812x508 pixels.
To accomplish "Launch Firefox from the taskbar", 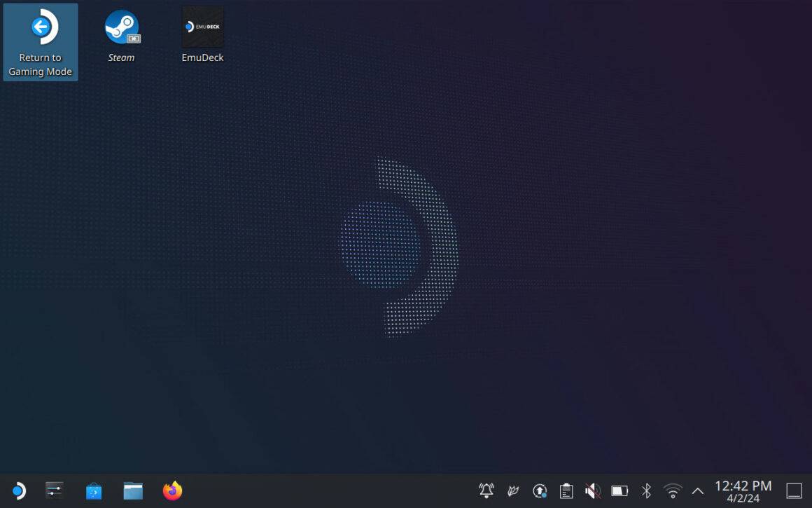I will pyautogui.click(x=172, y=490).
